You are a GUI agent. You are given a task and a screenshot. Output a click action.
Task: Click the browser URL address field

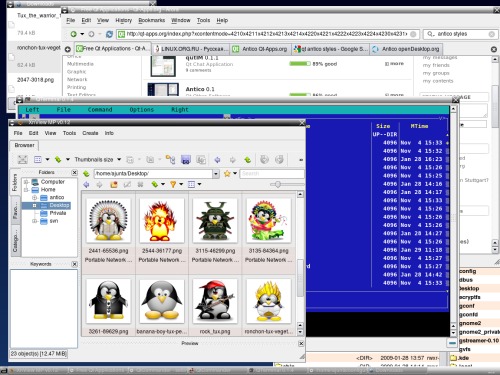pyautogui.click(x=267, y=34)
